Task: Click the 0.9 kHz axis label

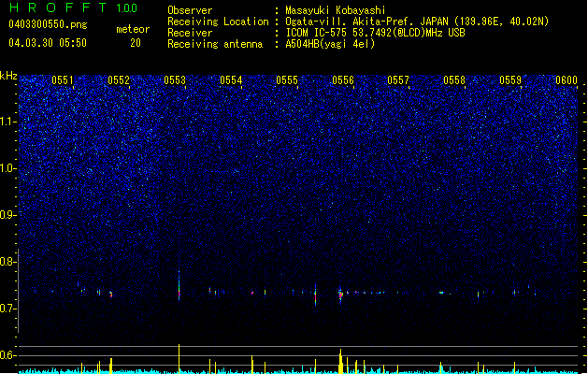Action: (x=8, y=215)
